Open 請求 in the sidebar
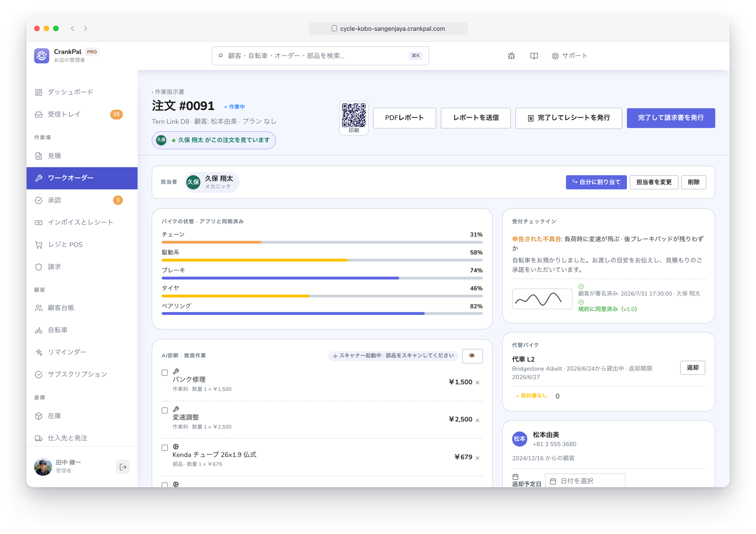This screenshot has width=756, height=534. click(82, 267)
